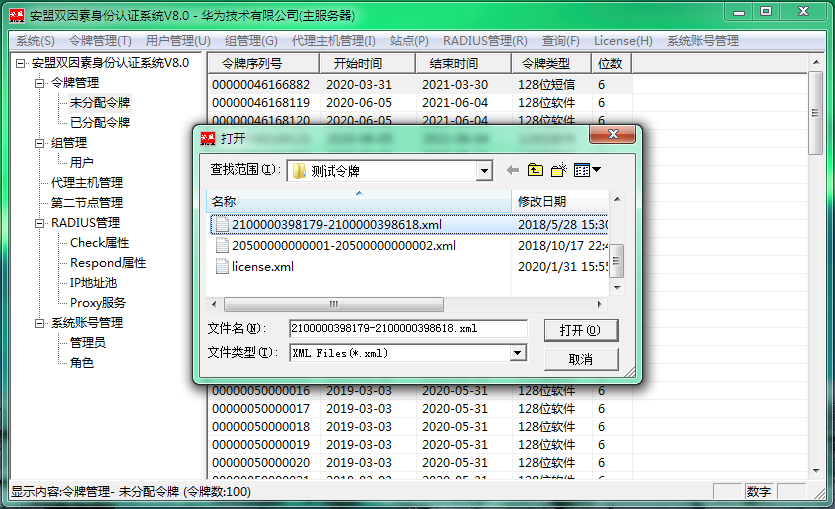This screenshot has height=509, width=835.
Task: Select 第二节点管理 in tree
Action: [87, 203]
